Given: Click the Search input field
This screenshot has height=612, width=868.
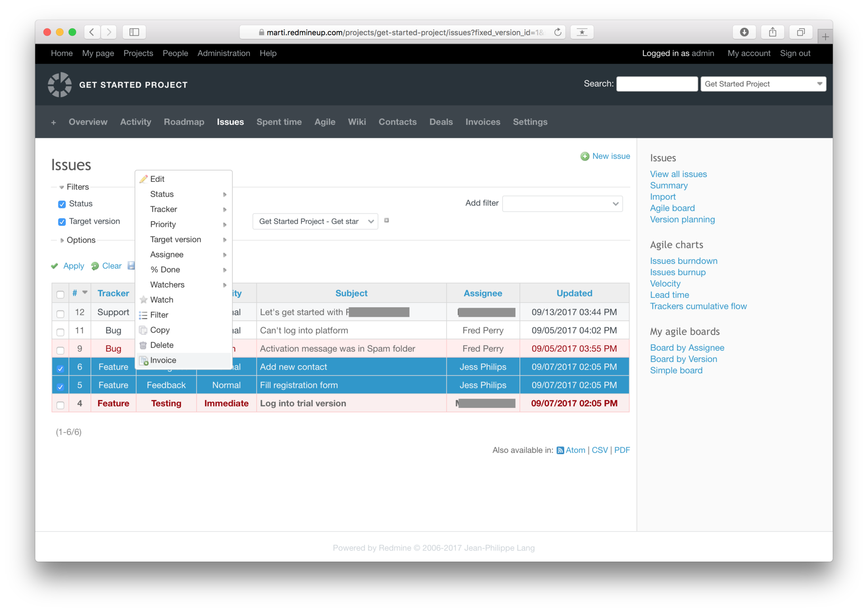Looking at the screenshot, I should (x=656, y=84).
